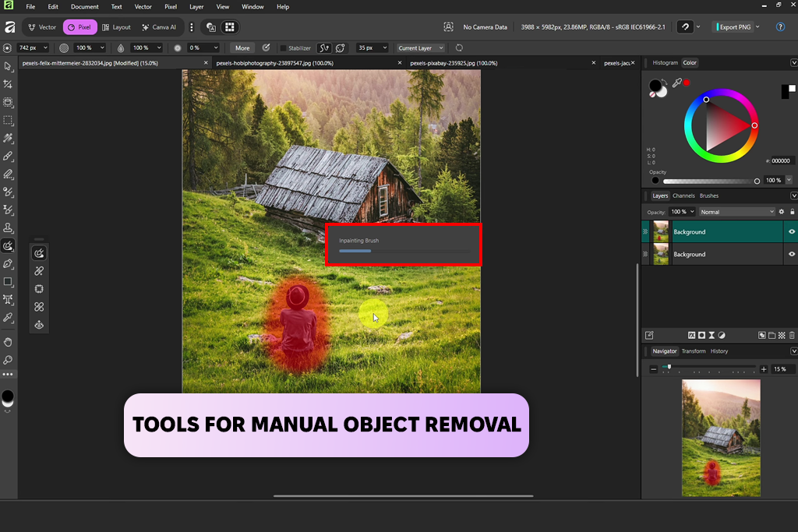Click the color opacity slider
Viewport: 798px width, 532px height.
point(711,181)
